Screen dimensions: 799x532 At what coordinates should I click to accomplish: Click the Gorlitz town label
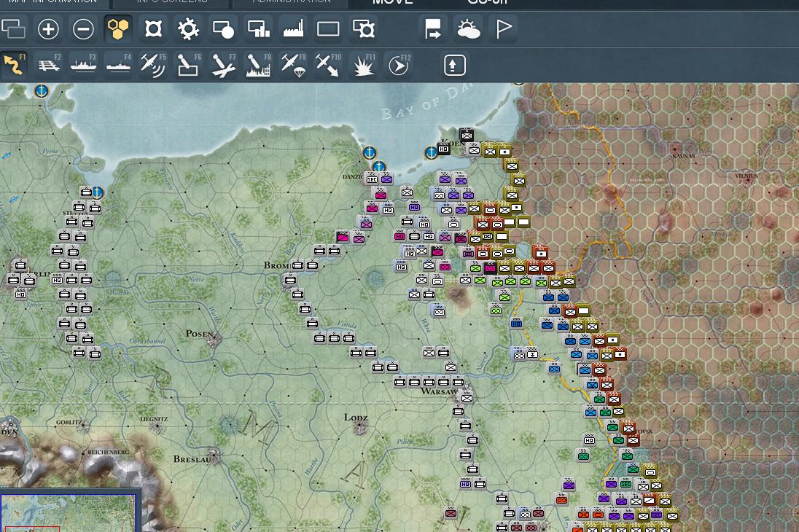(69, 423)
